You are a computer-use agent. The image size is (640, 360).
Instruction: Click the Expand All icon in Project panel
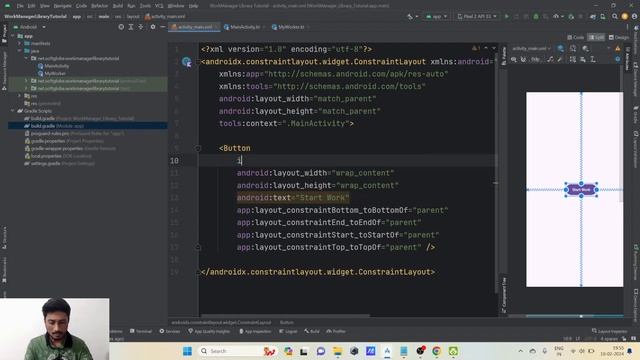point(131,27)
